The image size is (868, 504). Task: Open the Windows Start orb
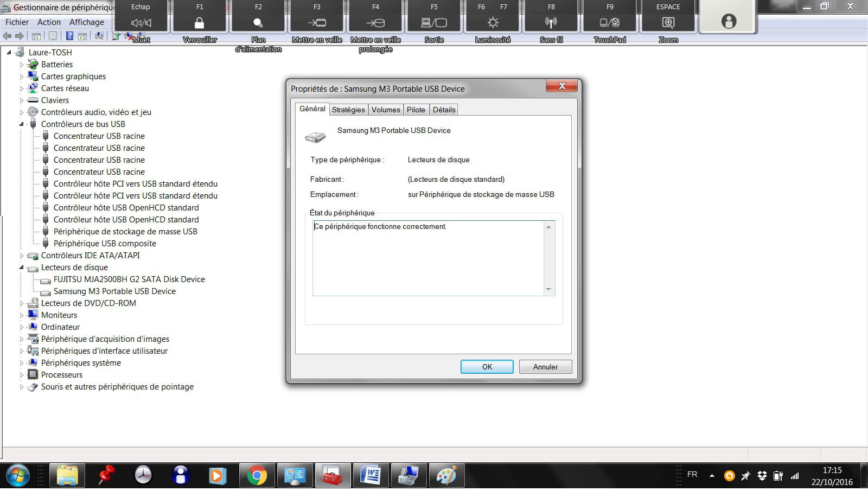[18, 476]
